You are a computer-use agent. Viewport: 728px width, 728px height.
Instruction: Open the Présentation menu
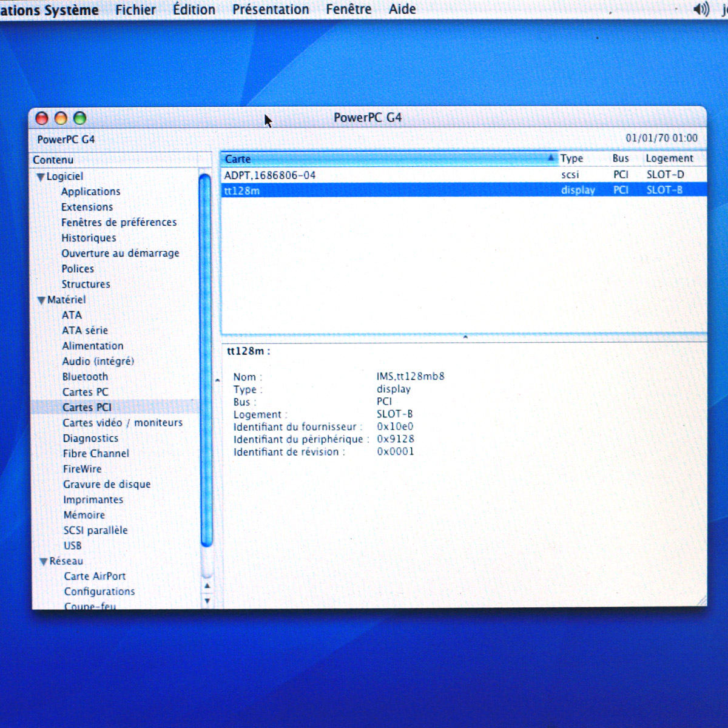(271, 10)
